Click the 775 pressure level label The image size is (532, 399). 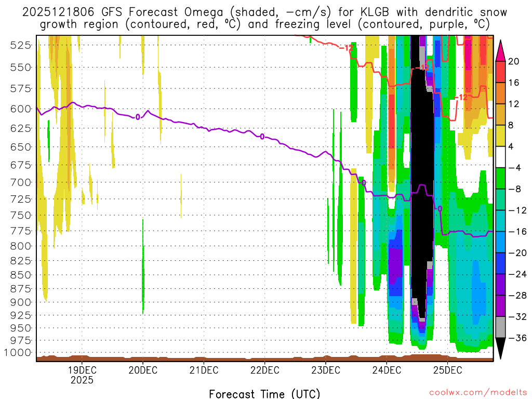pyautogui.click(x=21, y=231)
